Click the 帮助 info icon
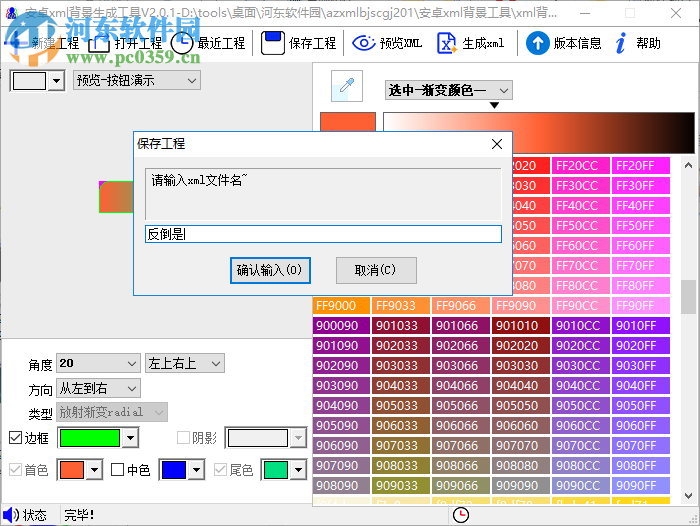 621,43
